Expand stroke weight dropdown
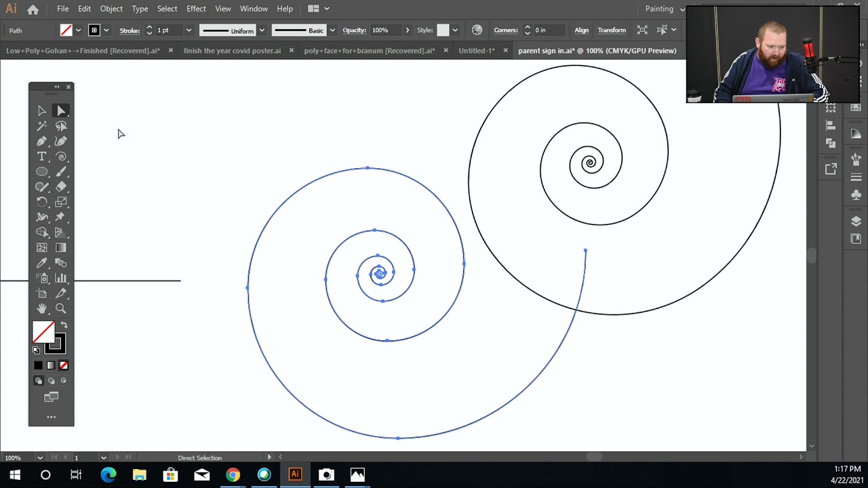This screenshot has width=868, height=488. [189, 30]
